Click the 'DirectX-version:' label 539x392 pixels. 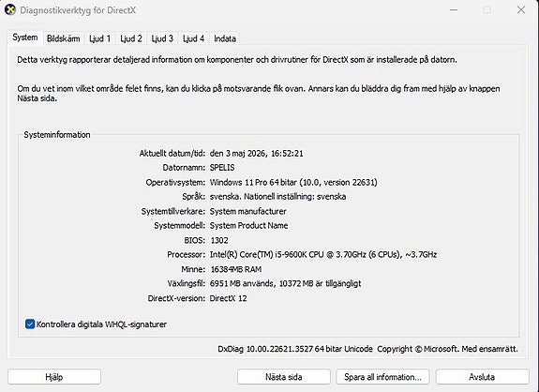pos(176,298)
